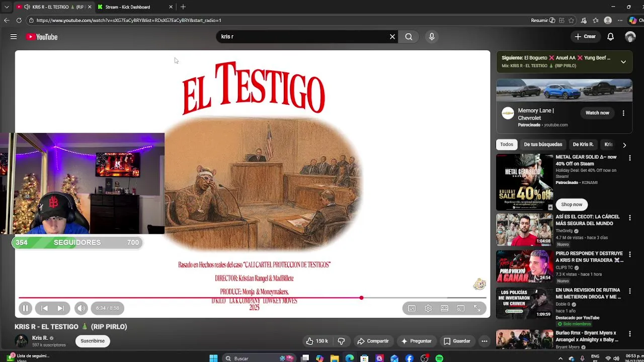Open the Kris R. channel avatar

point(21,341)
